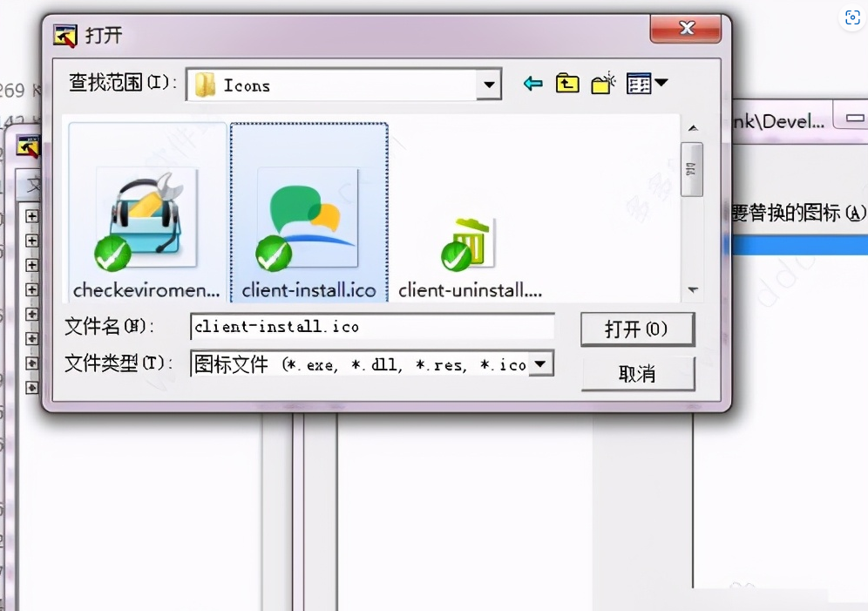Expand the Icons folder location dropdown
The width and height of the screenshot is (868, 611).
pyautogui.click(x=490, y=85)
